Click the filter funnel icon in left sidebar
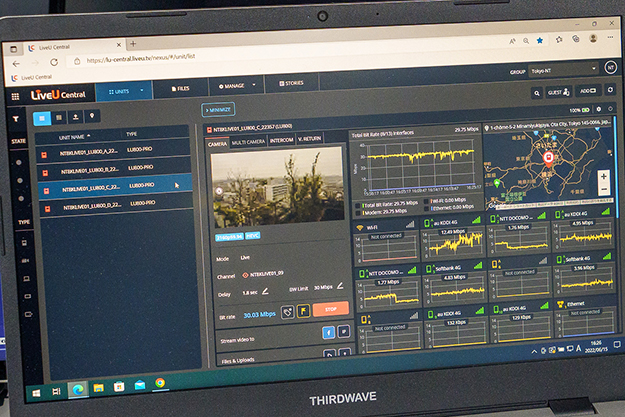The image size is (625, 417). click(x=16, y=118)
